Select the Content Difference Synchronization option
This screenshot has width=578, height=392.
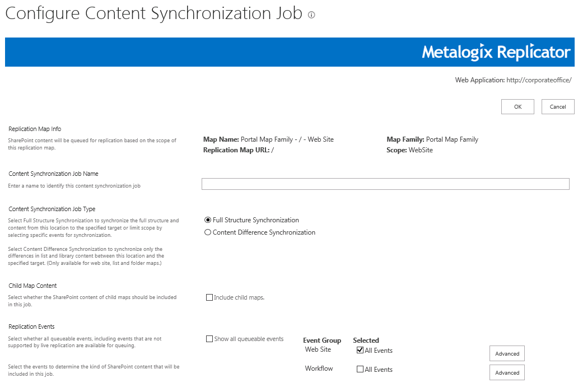click(x=208, y=232)
